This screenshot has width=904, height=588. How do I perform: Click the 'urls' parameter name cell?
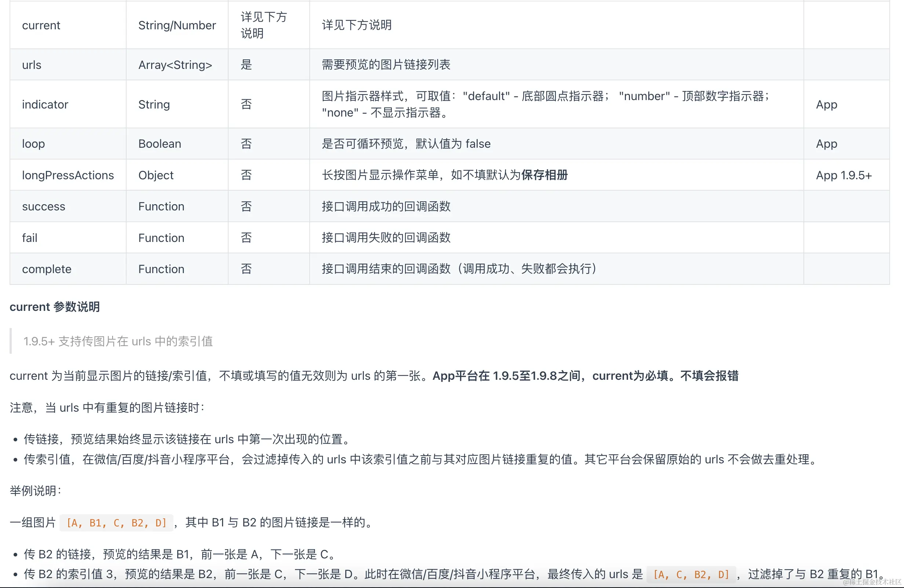click(32, 65)
